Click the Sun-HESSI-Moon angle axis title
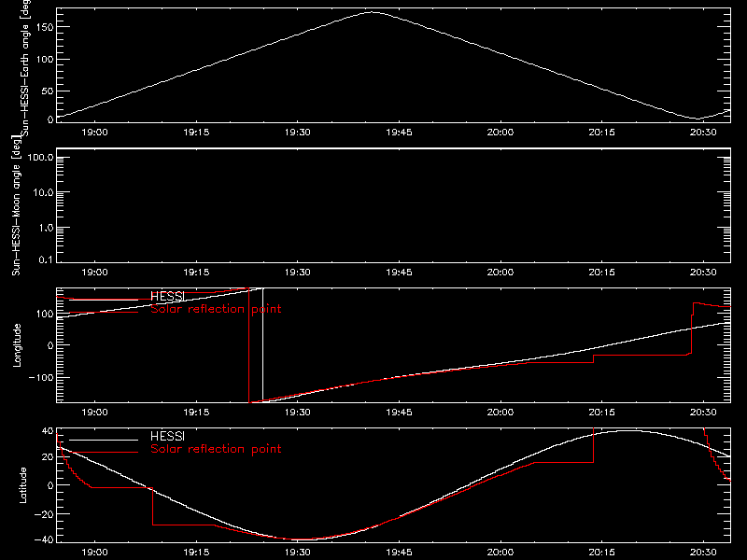Viewport: 747px width, 560px height. [x=16, y=205]
